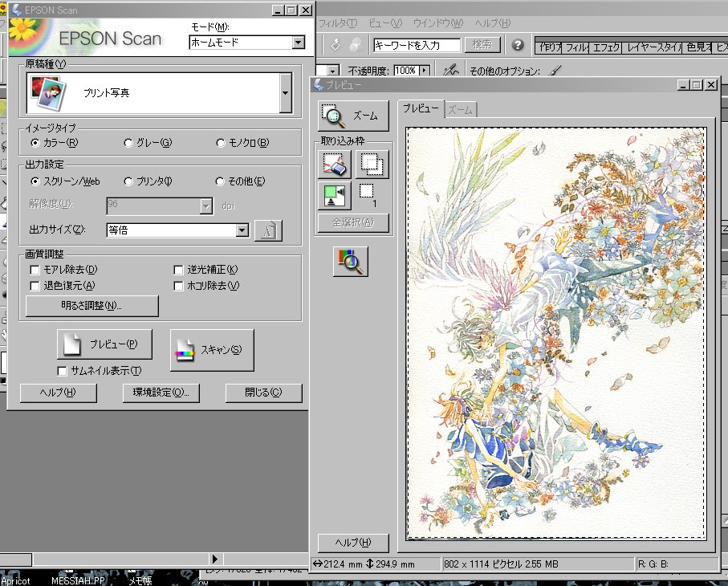Click the delete marquee eraser icon
728x586 pixels.
point(334,165)
